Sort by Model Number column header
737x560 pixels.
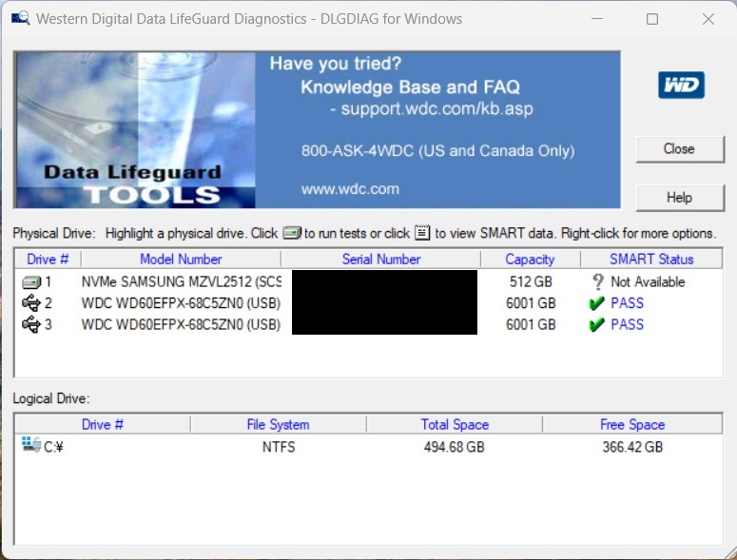click(x=181, y=259)
